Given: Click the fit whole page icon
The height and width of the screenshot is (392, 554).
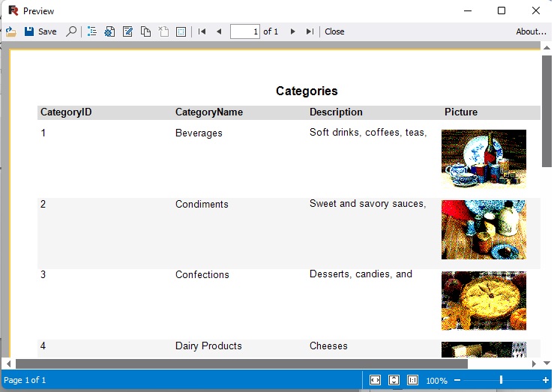Looking at the screenshot, I should tap(394, 380).
